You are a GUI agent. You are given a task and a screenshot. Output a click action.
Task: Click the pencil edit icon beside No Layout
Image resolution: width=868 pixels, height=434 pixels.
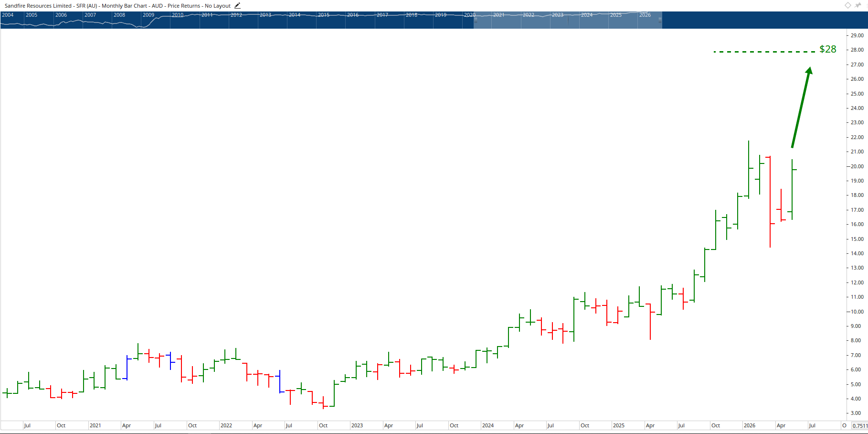coord(237,6)
